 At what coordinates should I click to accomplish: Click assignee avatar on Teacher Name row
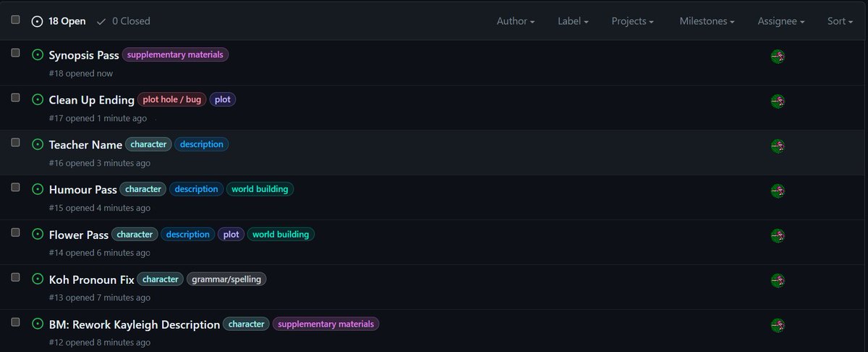click(x=778, y=146)
